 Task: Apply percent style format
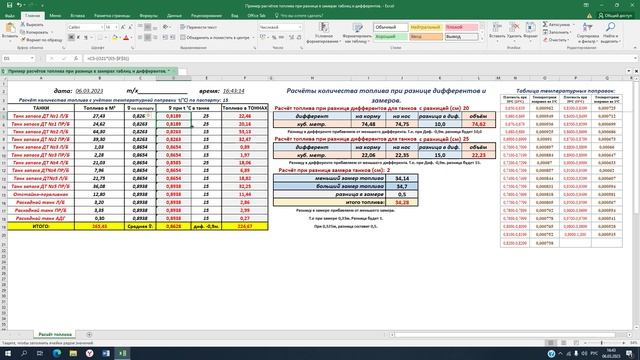(x=274, y=38)
